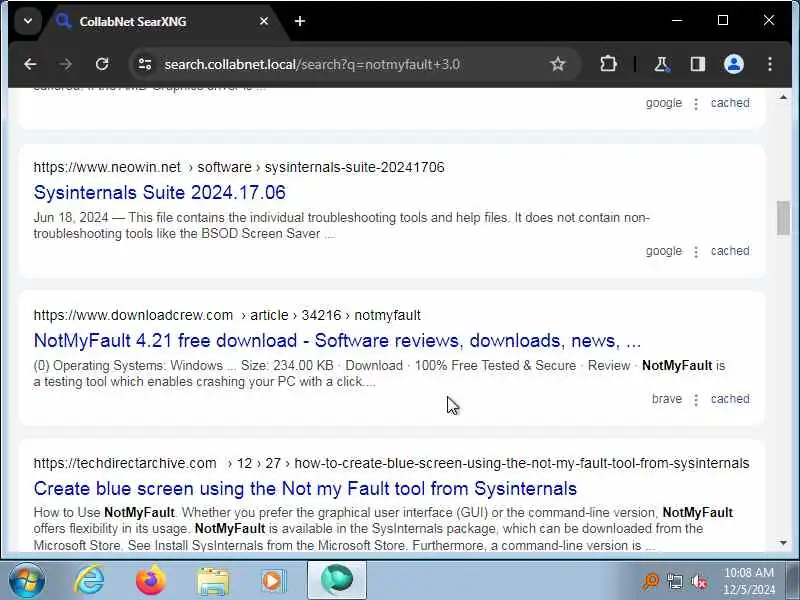Click the neowin.net result URL
800x600 pixels.
239,167
